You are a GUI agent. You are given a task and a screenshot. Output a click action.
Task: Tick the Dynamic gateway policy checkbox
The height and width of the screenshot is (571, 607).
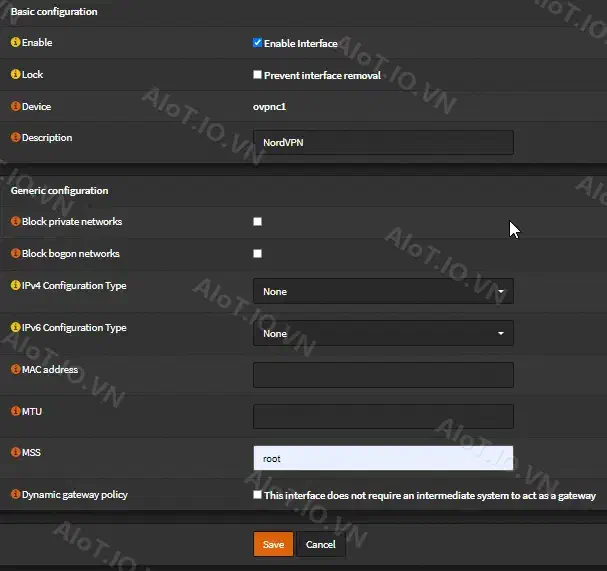point(257,495)
